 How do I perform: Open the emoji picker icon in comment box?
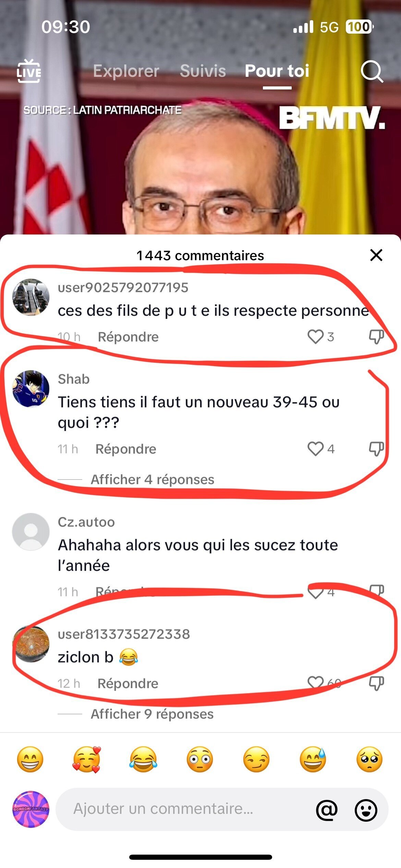pyautogui.click(x=366, y=810)
